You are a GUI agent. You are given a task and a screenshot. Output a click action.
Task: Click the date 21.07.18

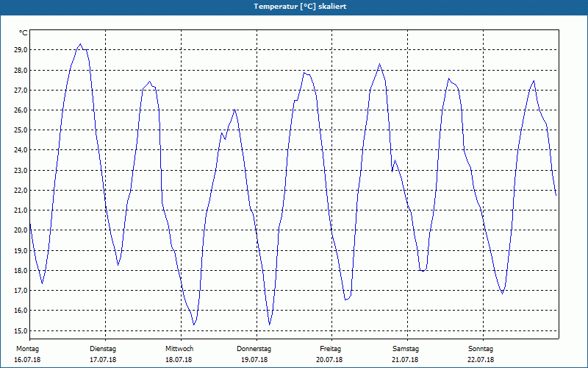[x=405, y=360]
